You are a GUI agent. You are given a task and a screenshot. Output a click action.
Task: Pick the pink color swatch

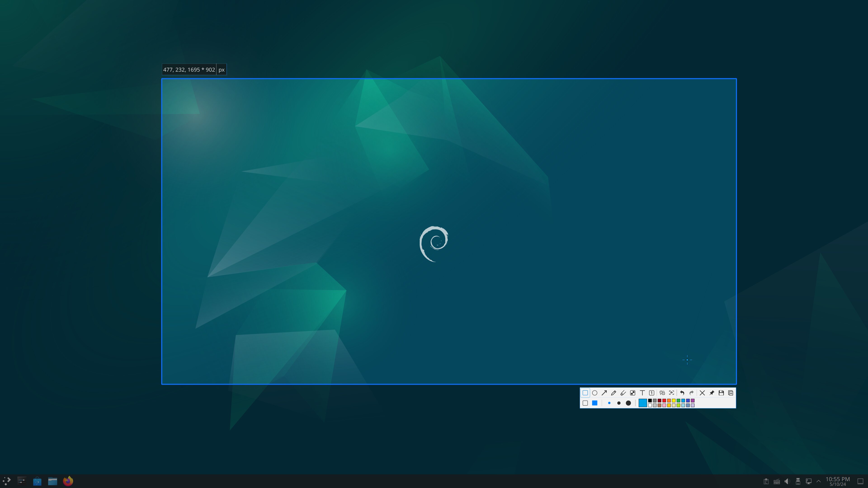pyautogui.click(x=664, y=406)
